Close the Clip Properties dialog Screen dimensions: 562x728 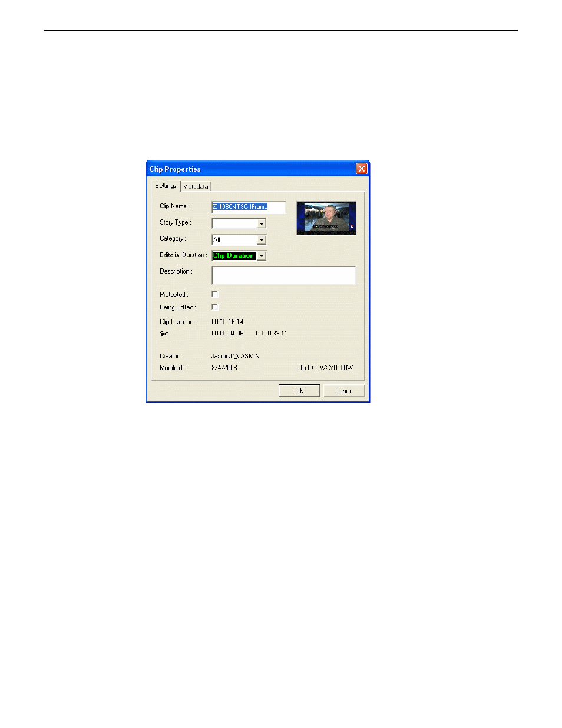tap(362, 169)
